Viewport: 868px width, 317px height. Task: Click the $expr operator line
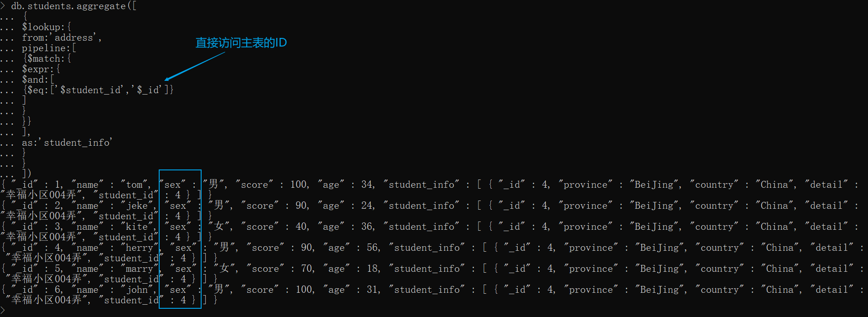point(41,69)
